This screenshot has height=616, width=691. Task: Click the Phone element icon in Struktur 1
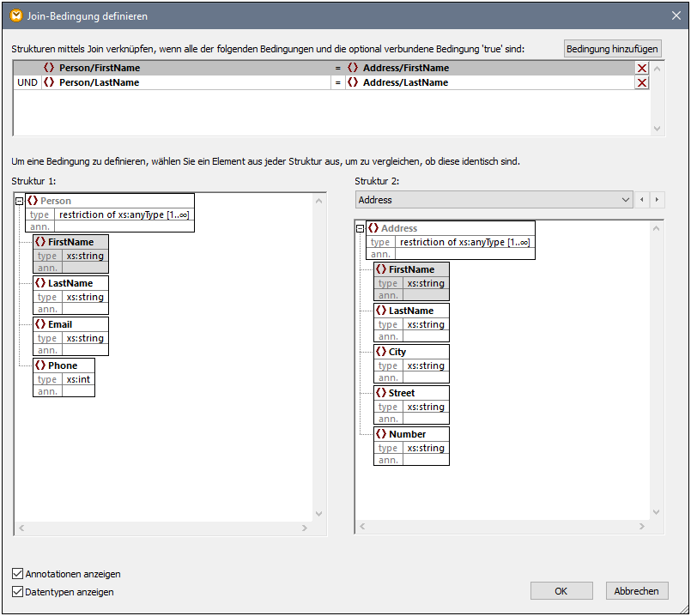coord(40,365)
